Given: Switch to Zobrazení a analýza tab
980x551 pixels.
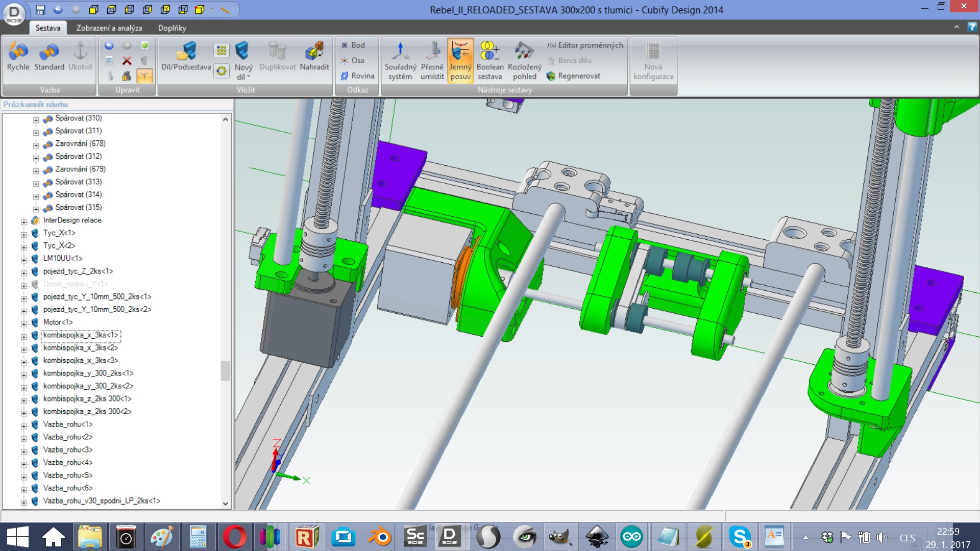Looking at the screenshot, I should coord(109,28).
